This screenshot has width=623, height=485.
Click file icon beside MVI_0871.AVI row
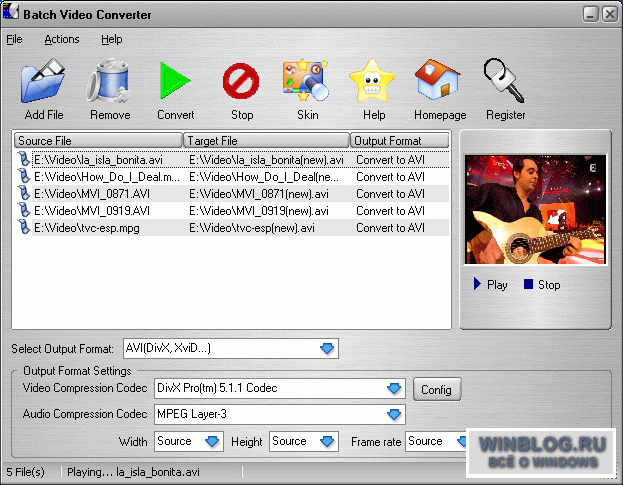point(24,193)
